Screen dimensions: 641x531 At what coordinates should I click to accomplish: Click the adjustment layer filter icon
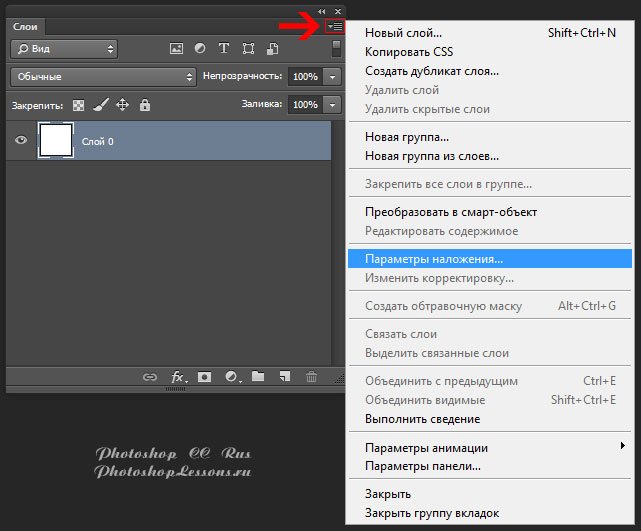pos(200,48)
